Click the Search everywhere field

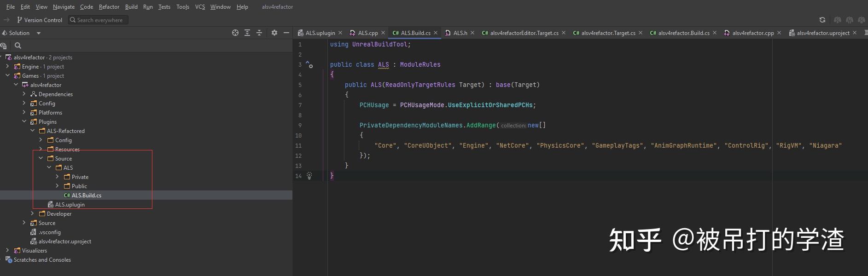(99, 20)
